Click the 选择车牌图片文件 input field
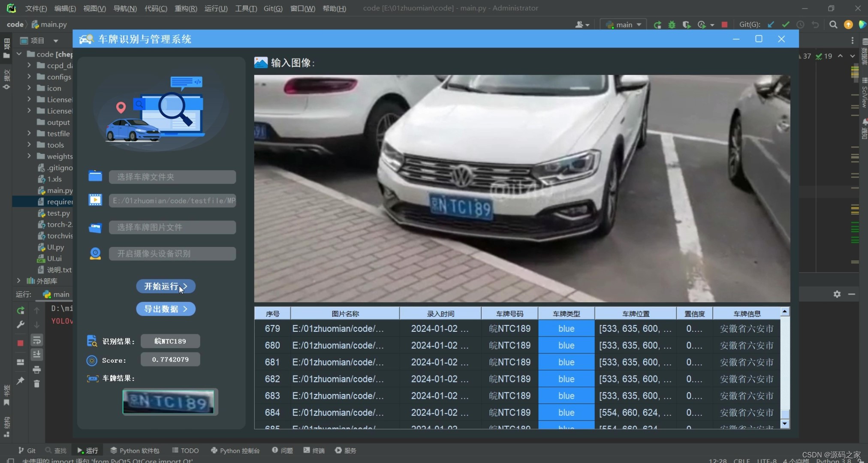Screen dimensions: 868x463 [x=172, y=227]
